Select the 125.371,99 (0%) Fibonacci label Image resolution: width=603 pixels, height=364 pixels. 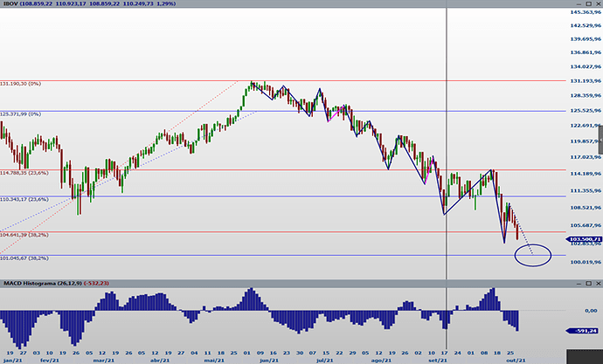click(20, 114)
